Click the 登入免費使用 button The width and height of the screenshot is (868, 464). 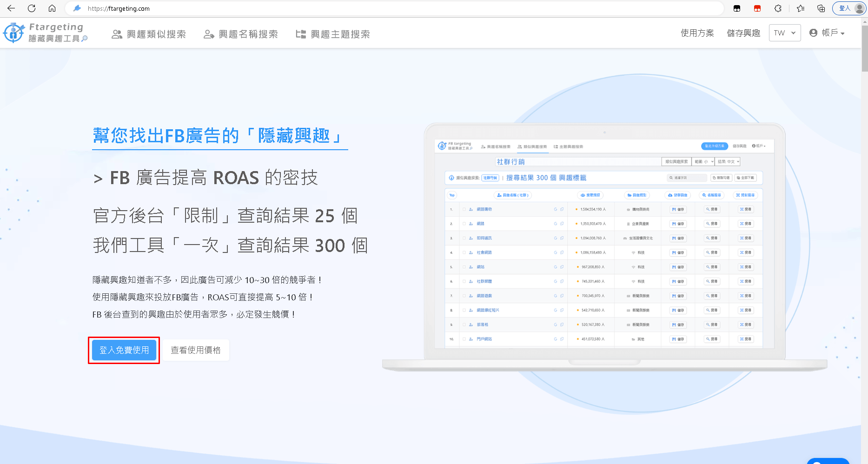tap(124, 350)
